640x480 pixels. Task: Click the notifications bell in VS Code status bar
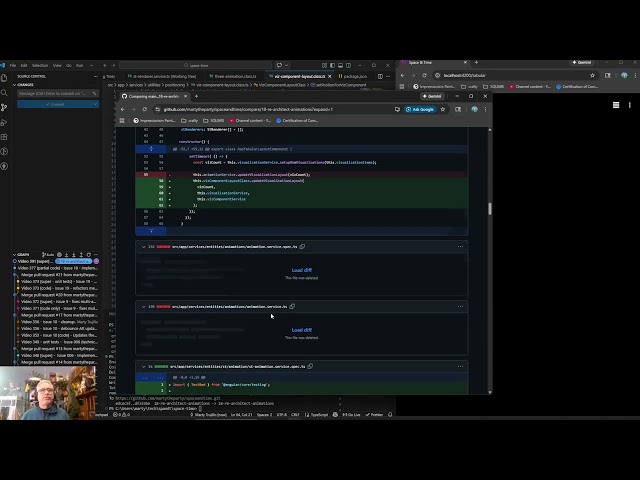pyautogui.click(x=390, y=415)
